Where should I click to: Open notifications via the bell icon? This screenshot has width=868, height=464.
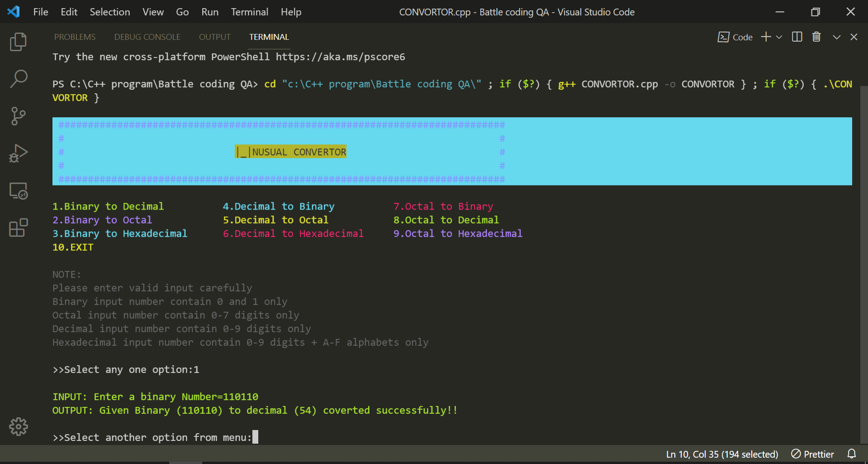tap(852, 454)
